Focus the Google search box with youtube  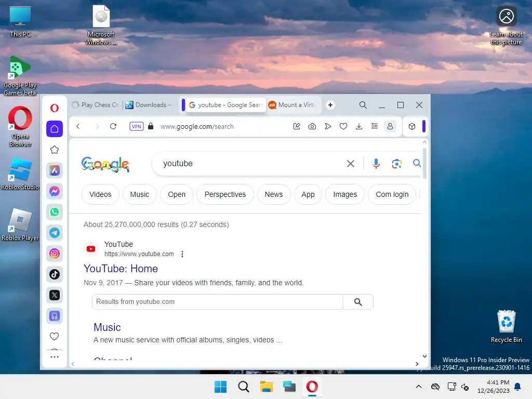251,164
